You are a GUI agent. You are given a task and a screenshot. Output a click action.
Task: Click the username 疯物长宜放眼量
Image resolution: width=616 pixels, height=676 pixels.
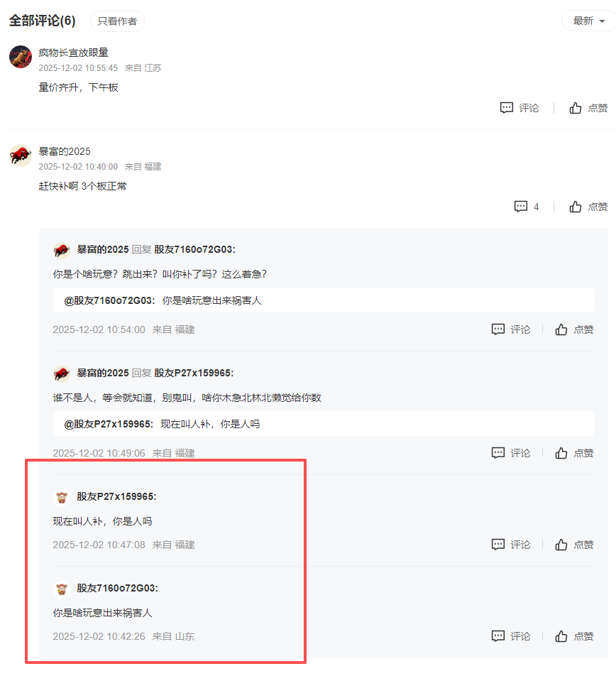[74, 53]
